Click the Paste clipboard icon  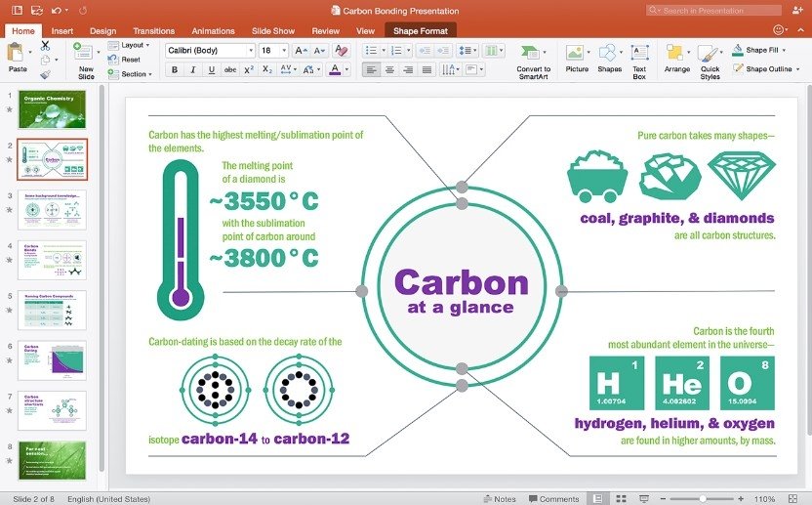click(x=16, y=53)
